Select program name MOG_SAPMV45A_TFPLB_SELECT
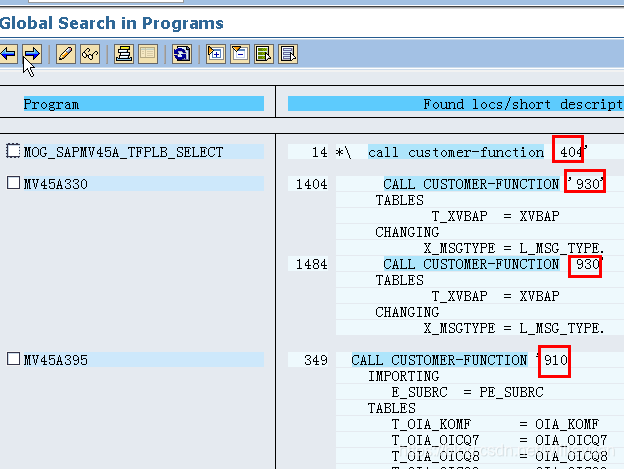 click(x=123, y=152)
